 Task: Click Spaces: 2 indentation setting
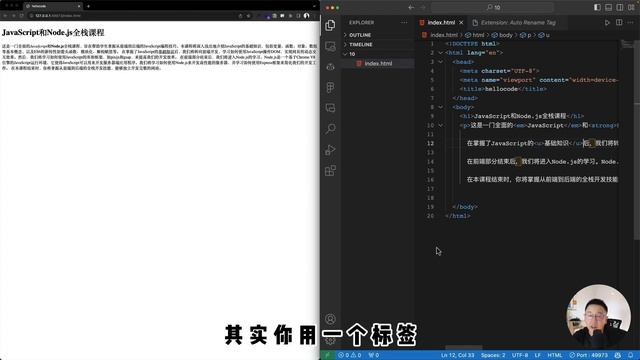pyautogui.click(x=493, y=355)
